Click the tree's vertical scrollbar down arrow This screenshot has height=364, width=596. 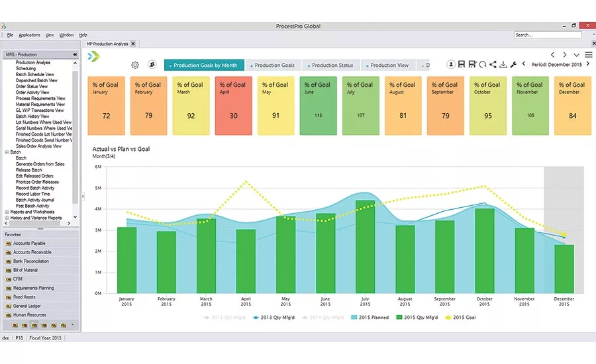(x=75, y=217)
